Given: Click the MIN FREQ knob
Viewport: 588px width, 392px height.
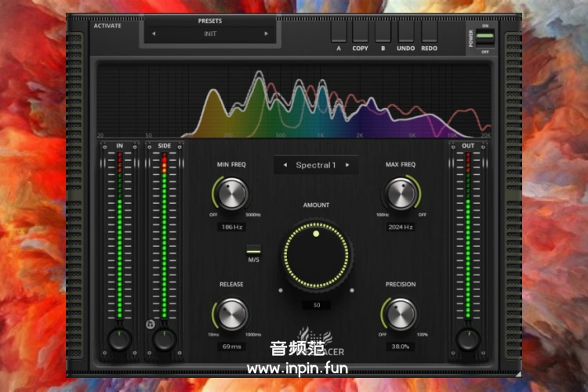Looking at the screenshot, I should tap(232, 194).
